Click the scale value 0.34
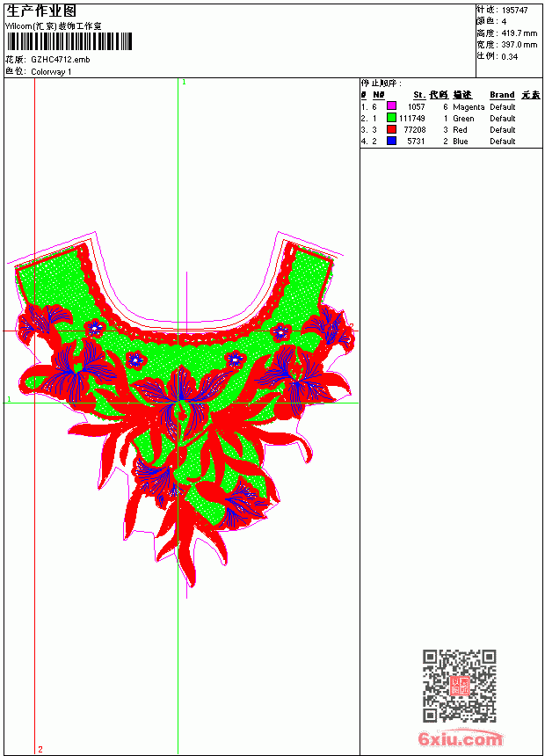 (509, 57)
